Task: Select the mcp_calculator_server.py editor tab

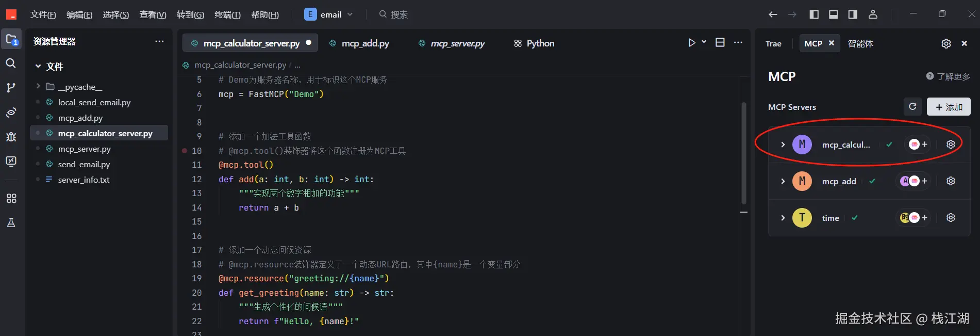Action: coord(251,43)
